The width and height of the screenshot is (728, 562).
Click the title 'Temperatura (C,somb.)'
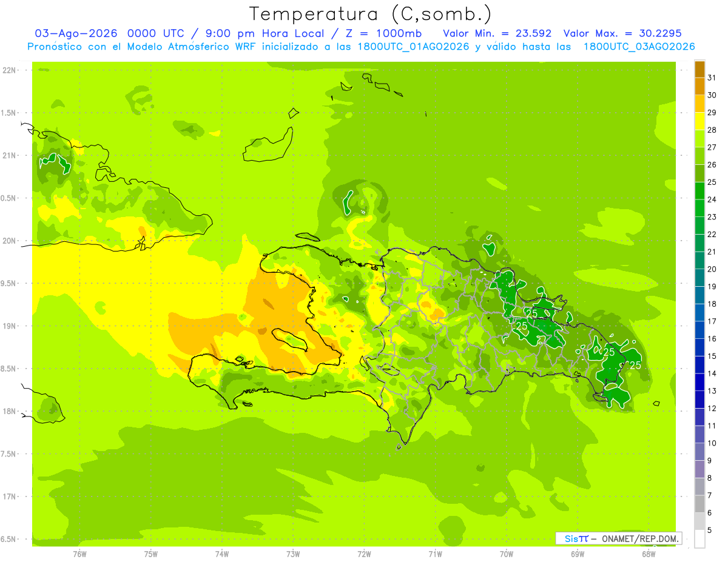click(371, 14)
